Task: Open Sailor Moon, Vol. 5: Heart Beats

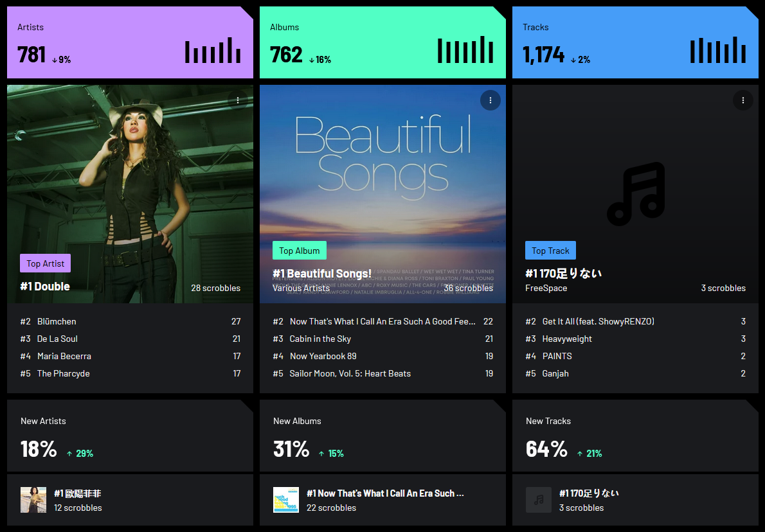Action: [x=350, y=373]
